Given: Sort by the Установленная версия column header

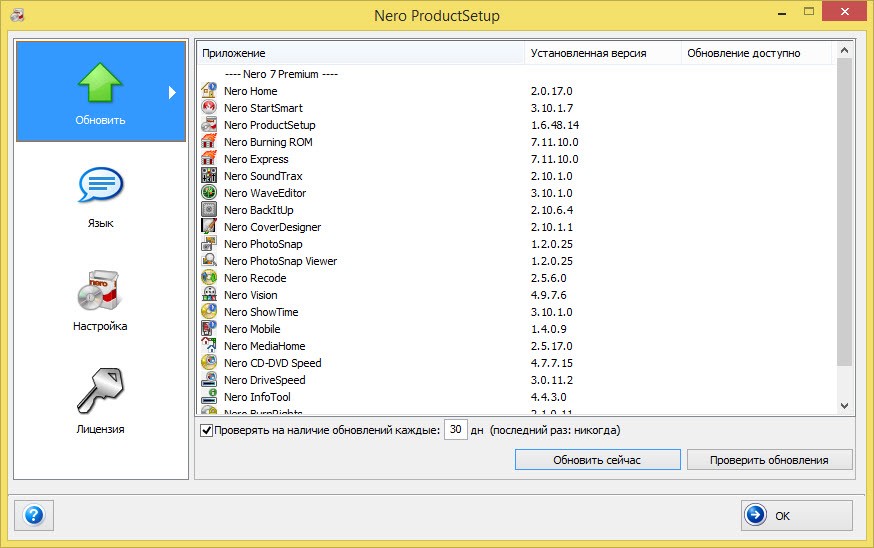Looking at the screenshot, I should (602, 53).
